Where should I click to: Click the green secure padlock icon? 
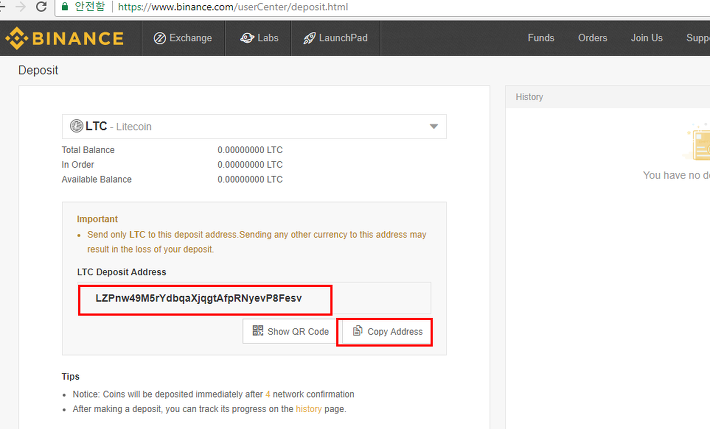tap(65, 6)
